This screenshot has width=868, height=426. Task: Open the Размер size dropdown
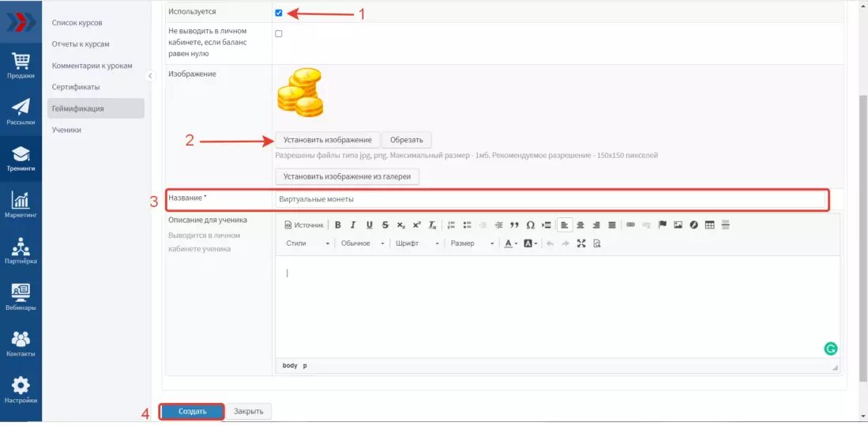click(471, 243)
